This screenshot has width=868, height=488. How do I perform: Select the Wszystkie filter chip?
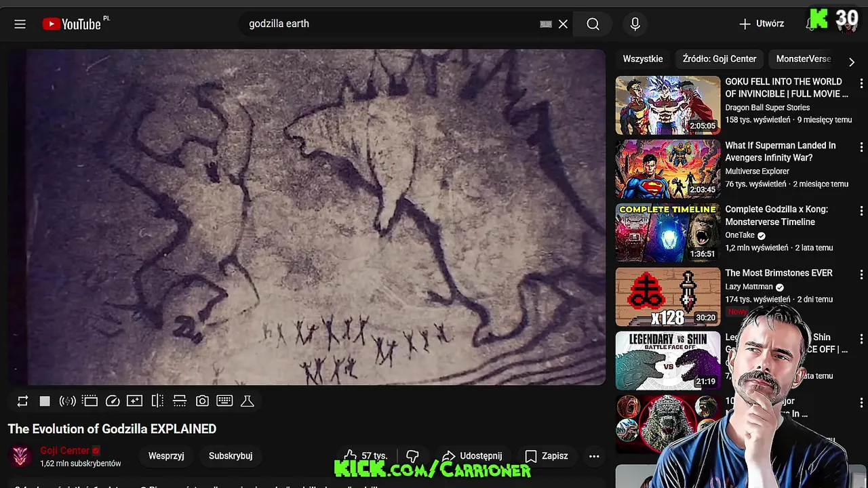point(643,59)
